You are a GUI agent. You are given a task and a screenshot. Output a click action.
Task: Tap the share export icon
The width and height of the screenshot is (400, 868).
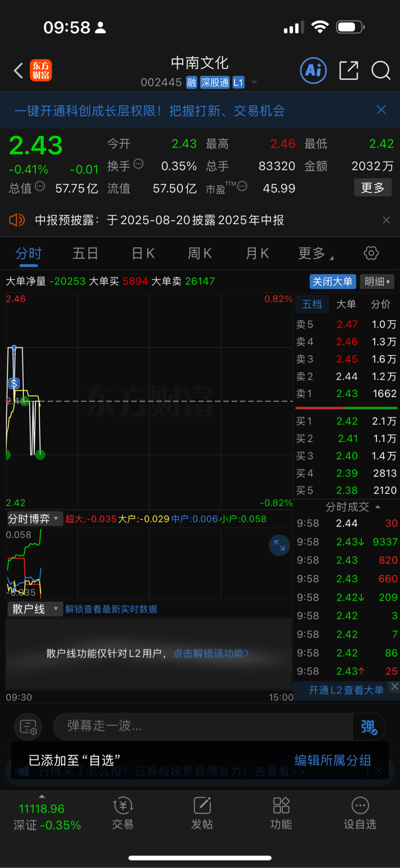tap(348, 70)
